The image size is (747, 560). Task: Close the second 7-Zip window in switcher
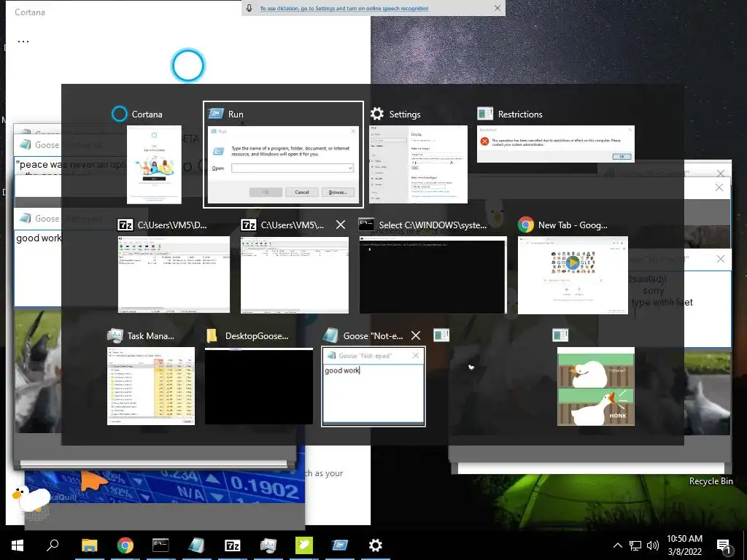pyautogui.click(x=341, y=225)
